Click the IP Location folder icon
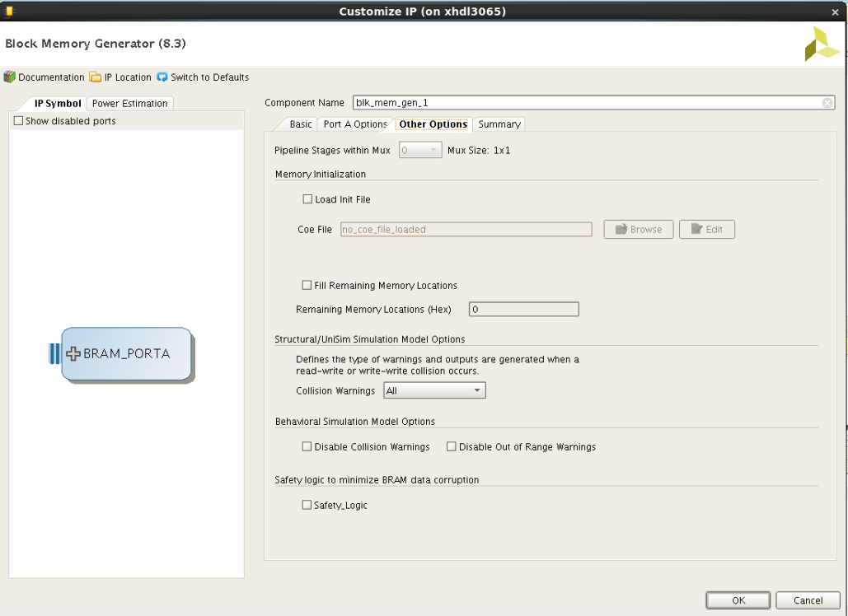Screen dimensions: 848x616 (x=96, y=77)
